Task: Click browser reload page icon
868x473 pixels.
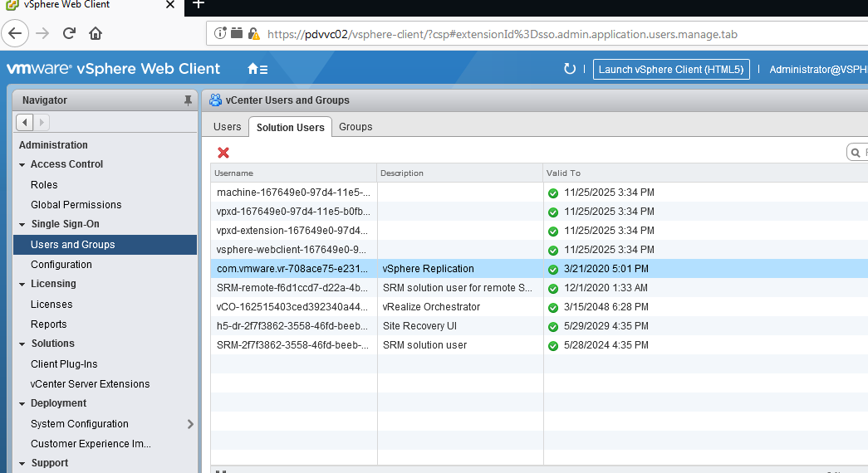Action: (x=69, y=33)
